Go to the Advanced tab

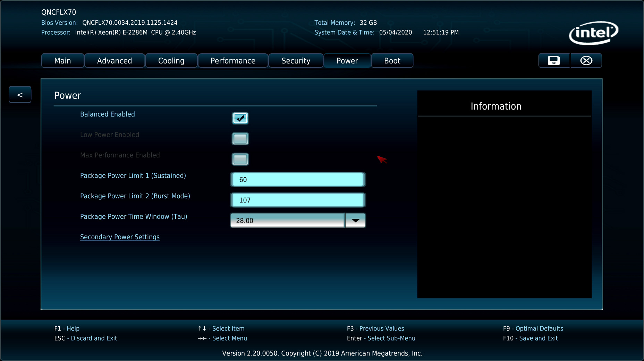point(115,61)
